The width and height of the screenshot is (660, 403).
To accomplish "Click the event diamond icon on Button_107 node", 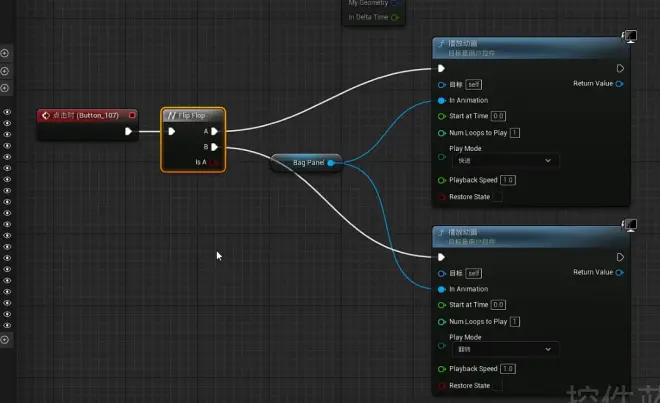I will click(45, 115).
